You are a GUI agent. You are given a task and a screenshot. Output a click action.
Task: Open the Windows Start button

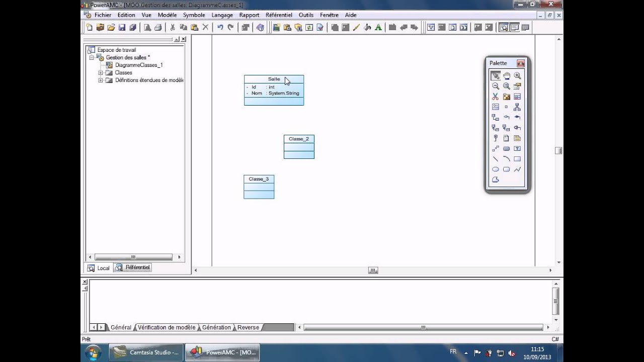(94, 352)
